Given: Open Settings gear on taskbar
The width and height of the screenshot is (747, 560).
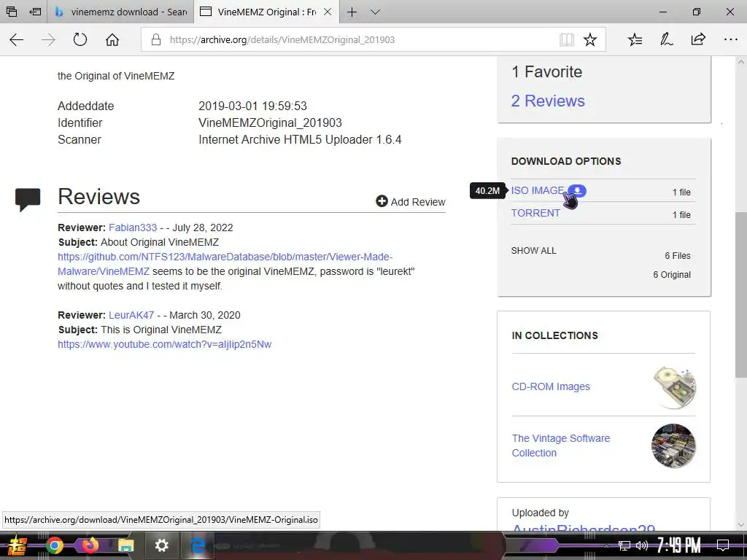Looking at the screenshot, I should click(x=161, y=545).
